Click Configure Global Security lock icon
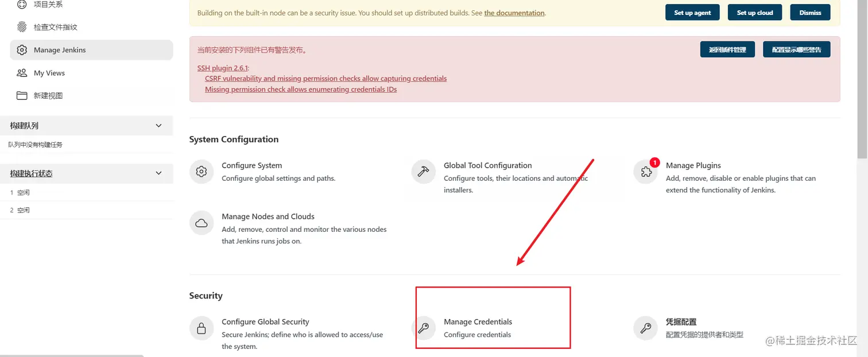Screen dimensions: 868x357 tap(201, 328)
